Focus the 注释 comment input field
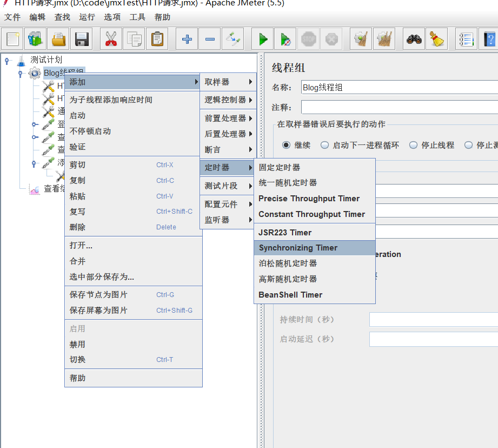The height and width of the screenshot is (448, 498). pyautogui.click(x=400, y=107)
